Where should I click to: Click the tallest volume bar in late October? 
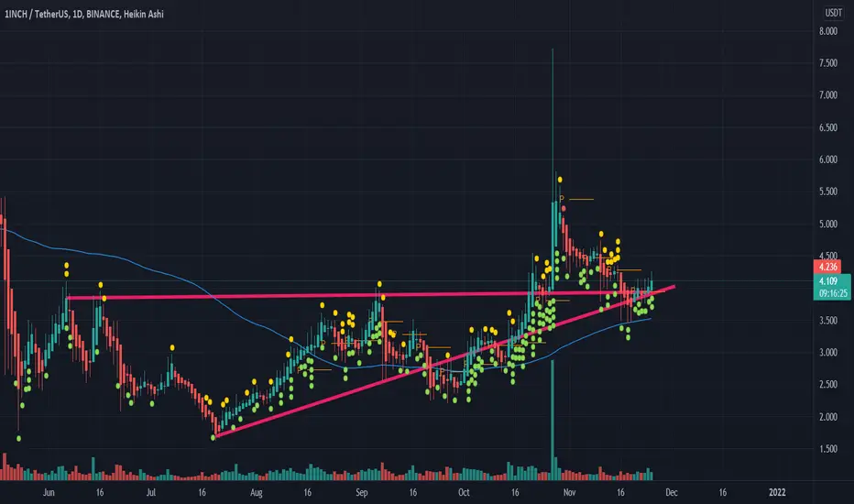pos(553,420)
